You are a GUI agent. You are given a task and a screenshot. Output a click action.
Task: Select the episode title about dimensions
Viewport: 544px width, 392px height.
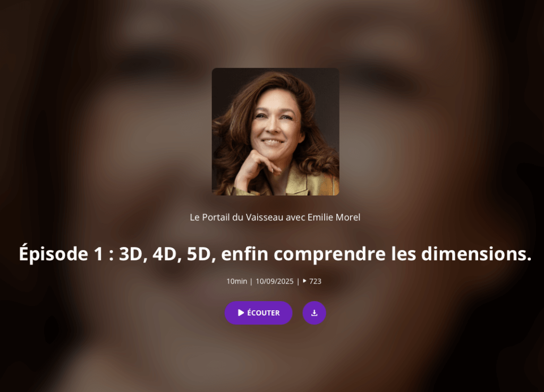tap(275, 253)
